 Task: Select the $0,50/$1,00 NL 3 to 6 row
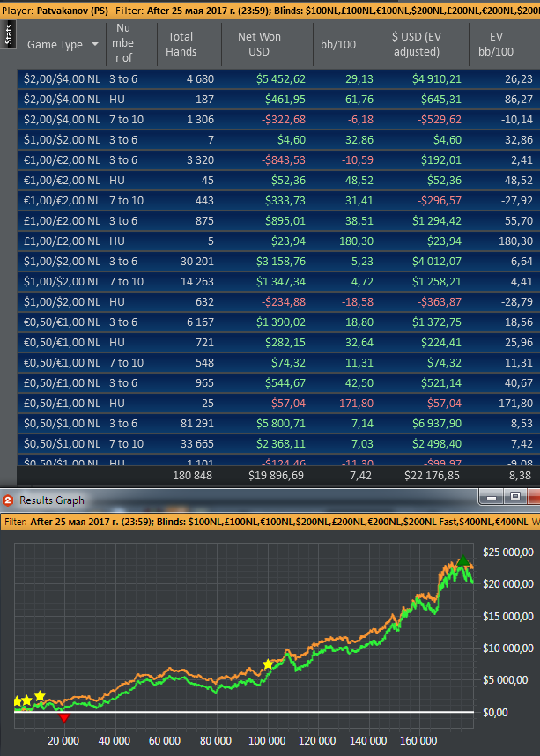[x=279, y=423]
